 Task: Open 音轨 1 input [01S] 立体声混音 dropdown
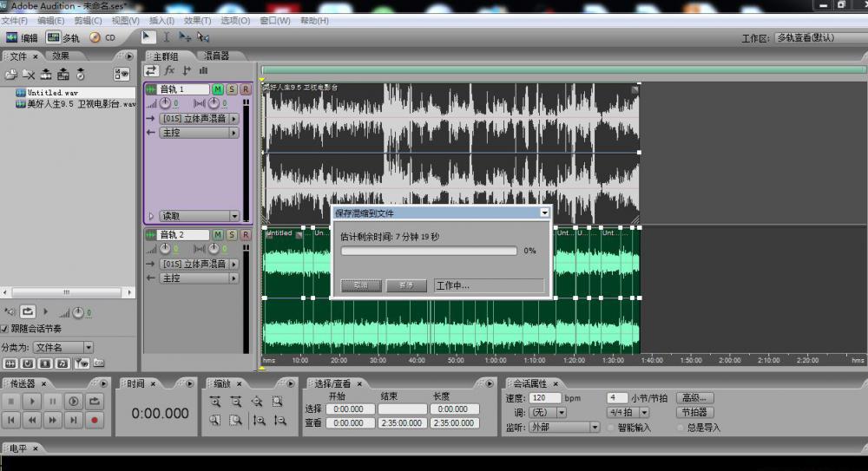pos(200,119)
